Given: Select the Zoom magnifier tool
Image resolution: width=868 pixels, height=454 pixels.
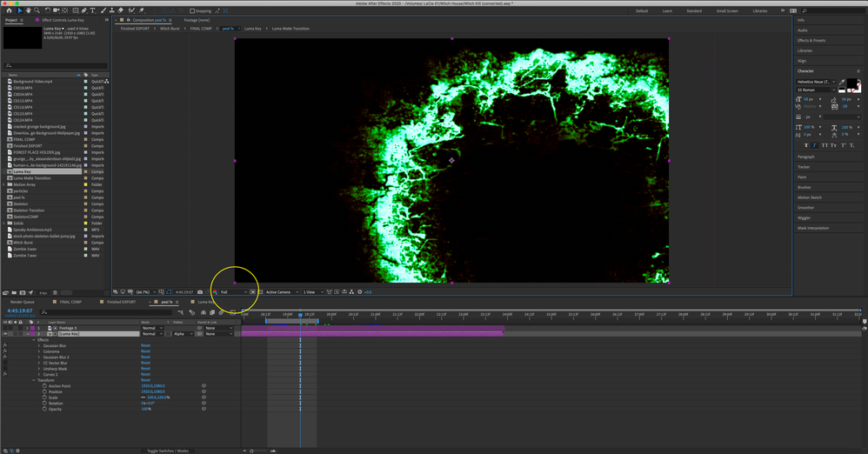Looking at the screenshot, I should [x=37, y=10].
